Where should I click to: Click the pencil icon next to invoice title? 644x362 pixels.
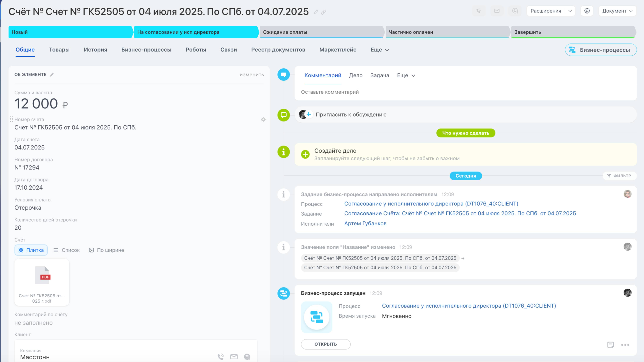(316, 12)
